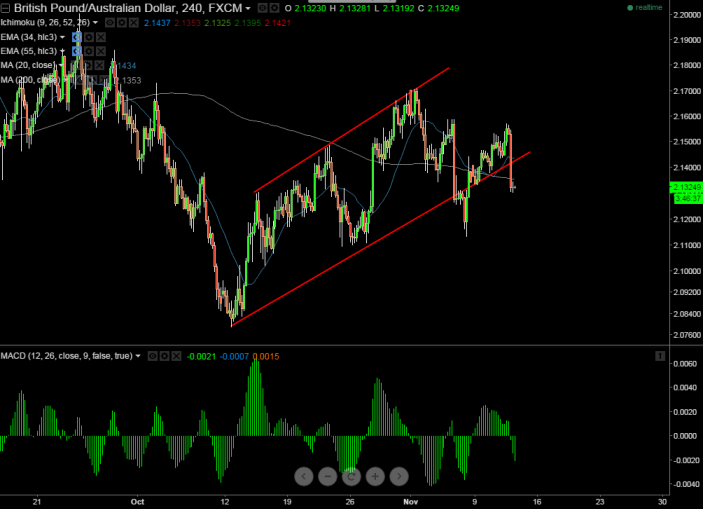Click the current price label 2.13249
Image resolution: width=703 pixels, height=509 pixels.
686,187
